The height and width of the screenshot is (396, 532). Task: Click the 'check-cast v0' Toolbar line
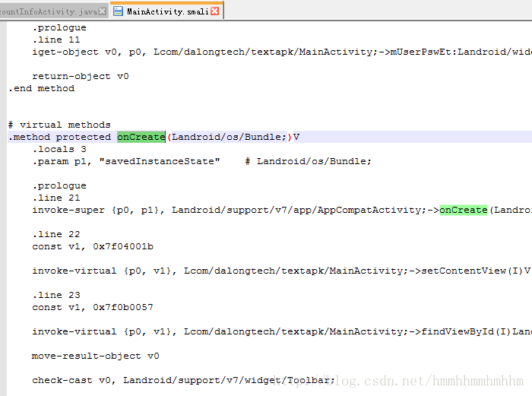[184, 380]
